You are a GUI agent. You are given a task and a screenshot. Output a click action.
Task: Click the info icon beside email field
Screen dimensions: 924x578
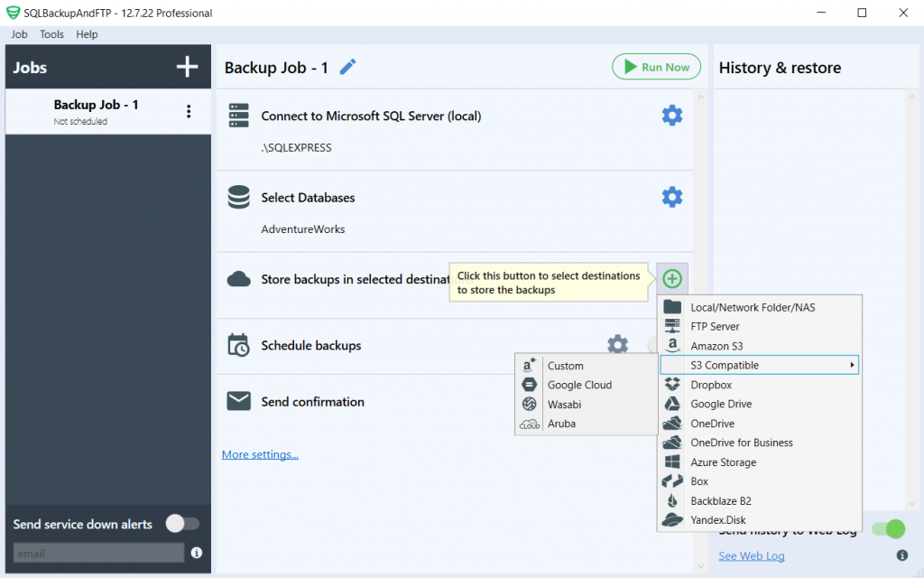pos(197,553)
